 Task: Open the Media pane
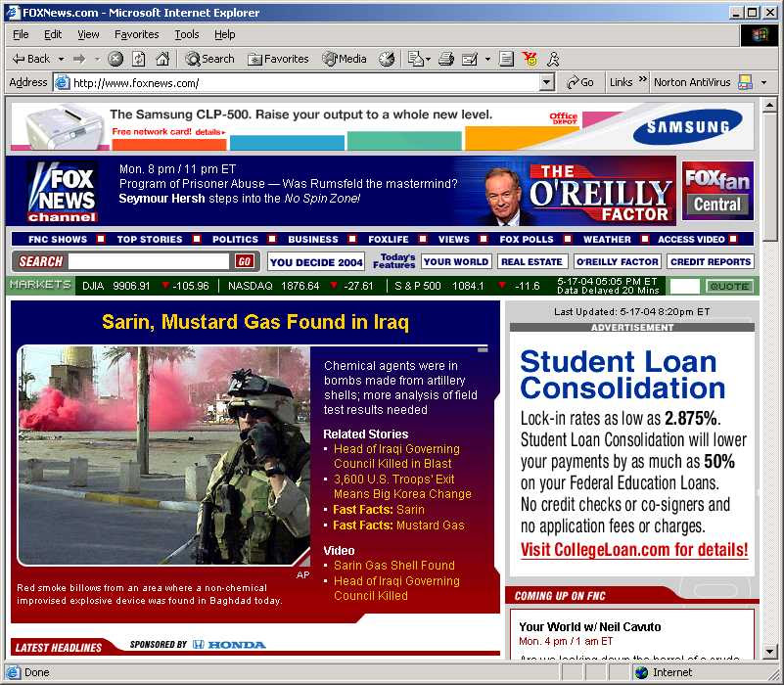[x=345, y=59]
